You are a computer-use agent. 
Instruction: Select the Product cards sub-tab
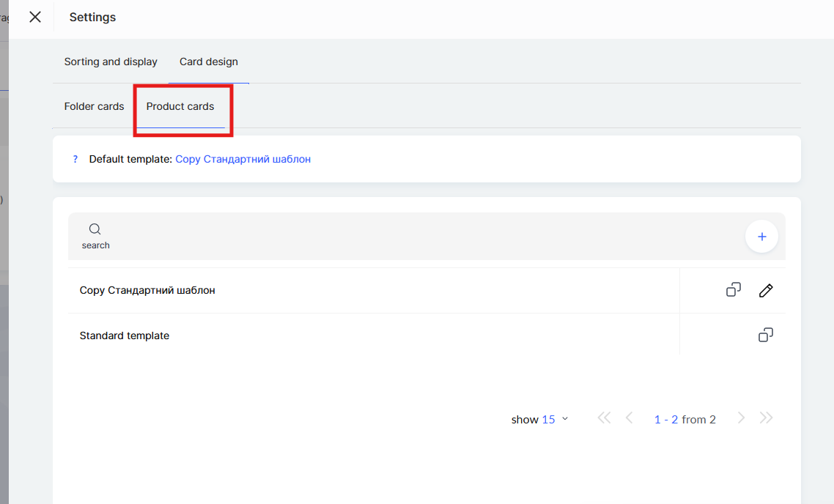180,106
